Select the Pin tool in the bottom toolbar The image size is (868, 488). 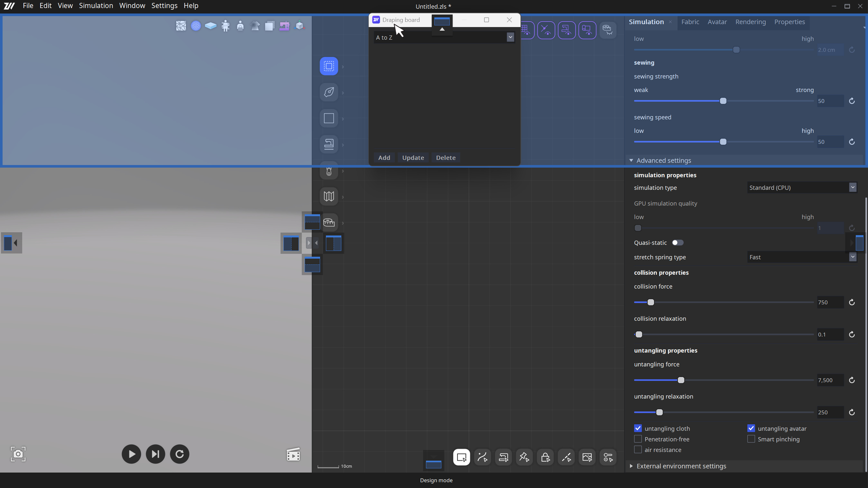coord(524,457)
